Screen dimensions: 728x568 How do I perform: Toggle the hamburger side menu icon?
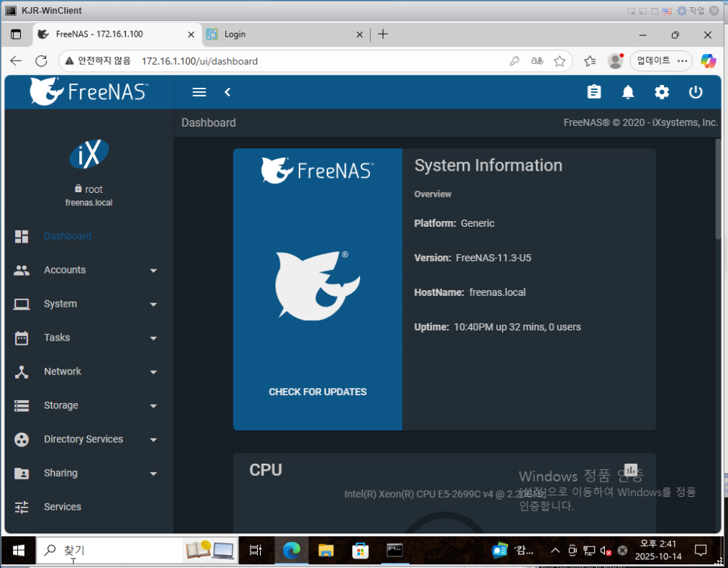tap(199, 92)
